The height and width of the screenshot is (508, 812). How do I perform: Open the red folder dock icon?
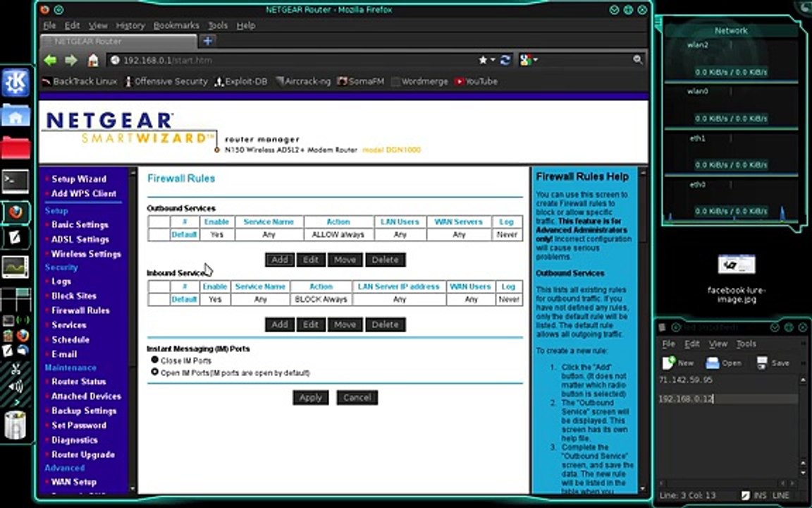(x=16, y=147)
